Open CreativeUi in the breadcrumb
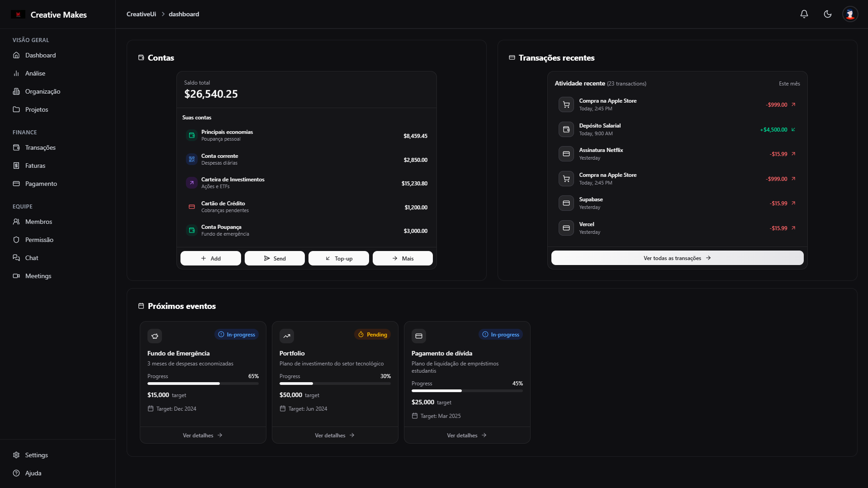Viewport: 868px width, 488px height. (141, 14)
